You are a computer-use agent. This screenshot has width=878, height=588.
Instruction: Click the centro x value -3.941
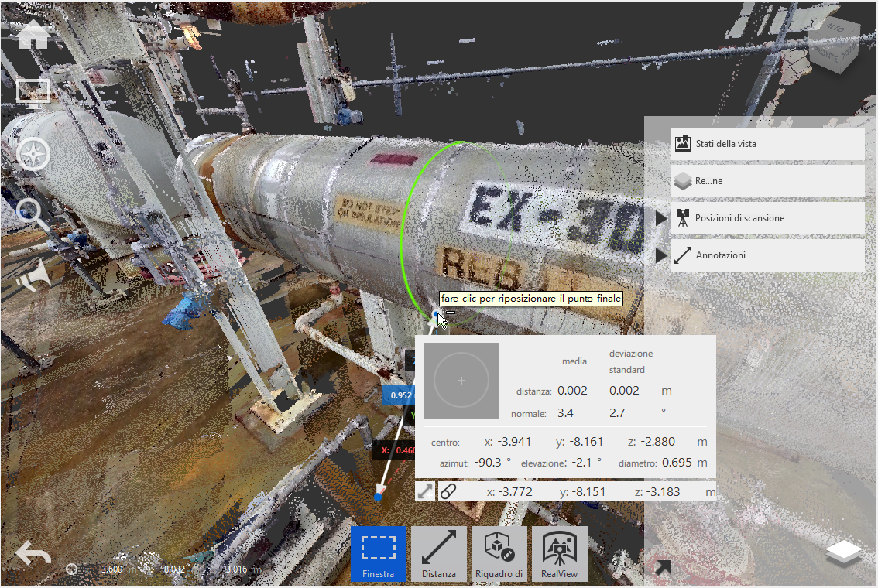point(515,442)
